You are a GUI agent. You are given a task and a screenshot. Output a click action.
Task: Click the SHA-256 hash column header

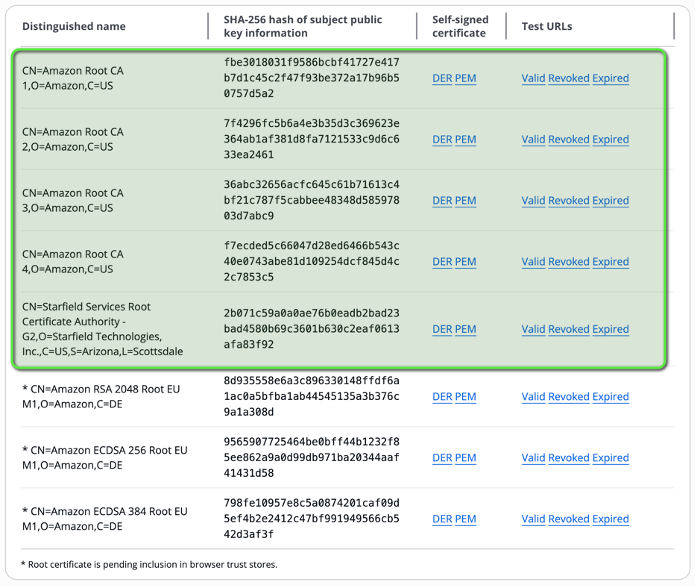[x=304, y=27]
